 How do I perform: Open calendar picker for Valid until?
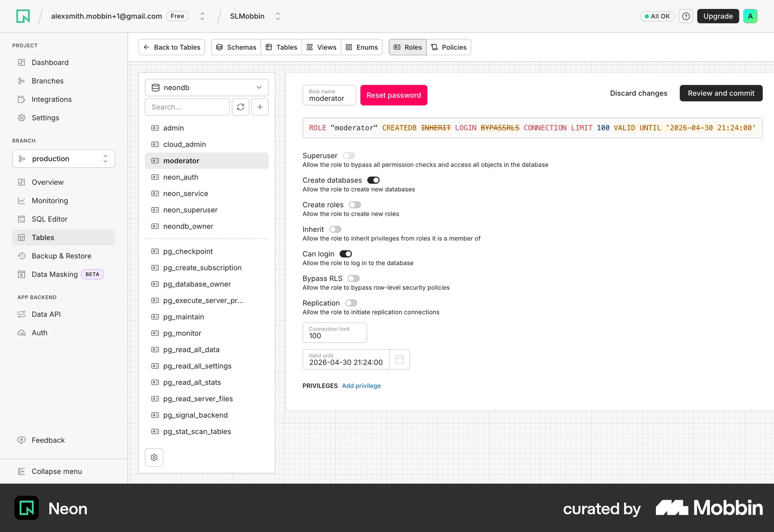click(399, 359)
